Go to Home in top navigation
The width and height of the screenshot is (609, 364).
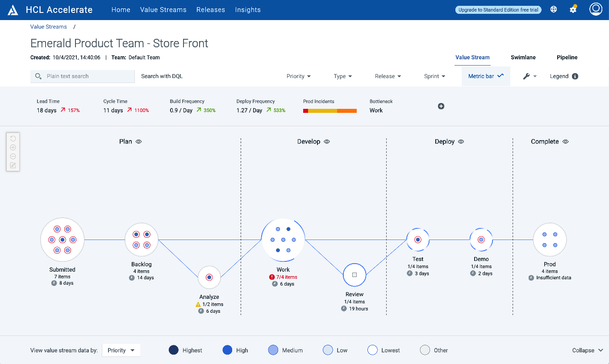click(121, 9)
